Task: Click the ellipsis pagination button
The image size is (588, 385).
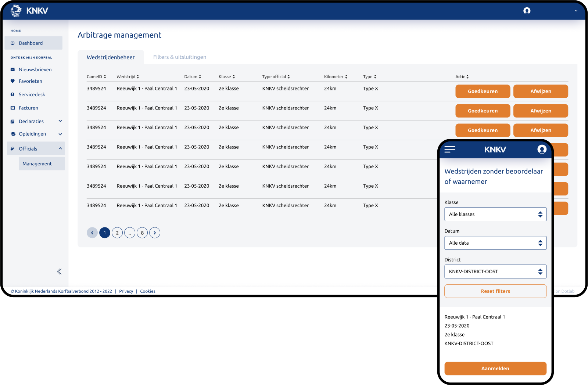Action: [130, 233]
